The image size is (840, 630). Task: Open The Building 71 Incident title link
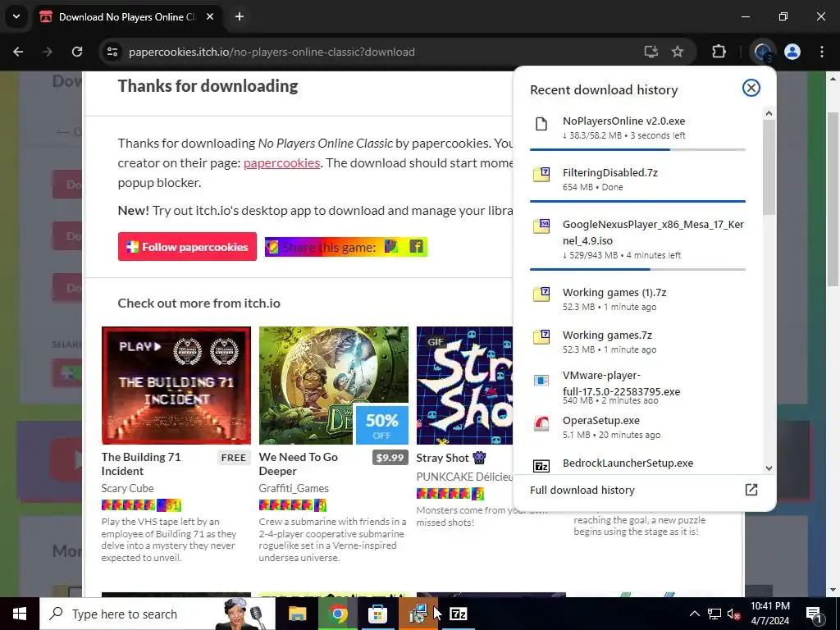[x=141, y=464]
